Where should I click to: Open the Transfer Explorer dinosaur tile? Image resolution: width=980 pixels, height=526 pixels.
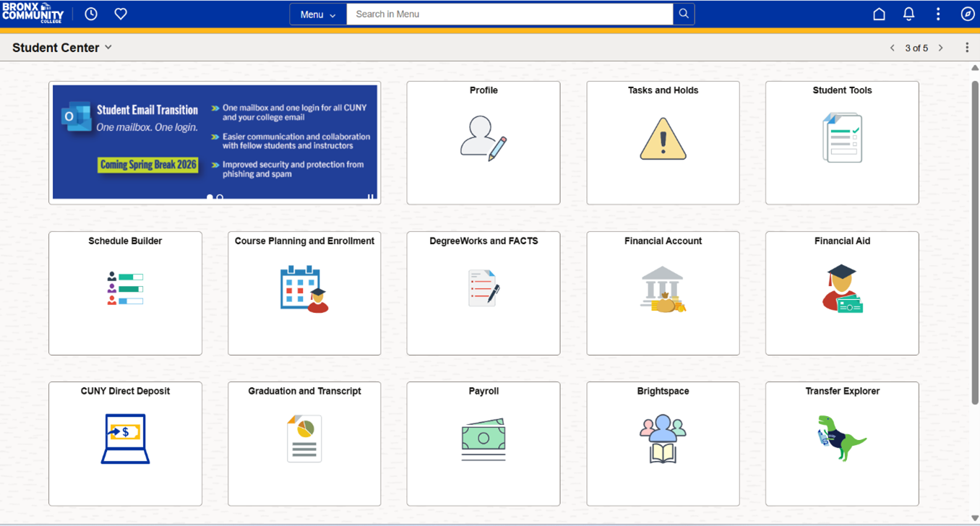(x=842, y=443)
